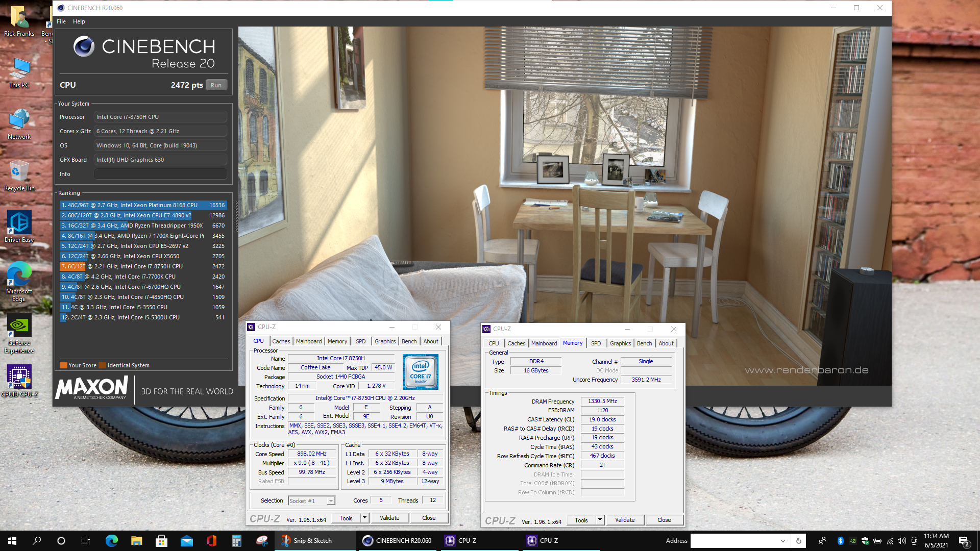Expand Tools arrow in right CPU-Z
The width and height of the screenshot is (980, 551).
click(600, 520)
